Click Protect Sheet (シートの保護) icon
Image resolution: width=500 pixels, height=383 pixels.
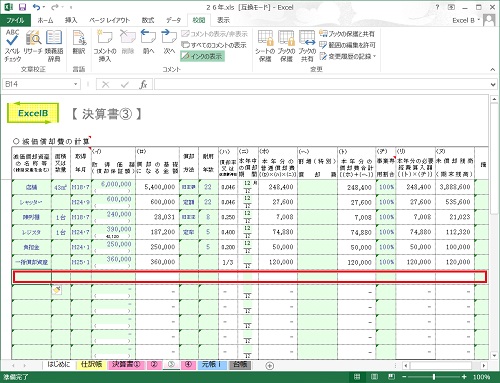click(x=265, y=46)
